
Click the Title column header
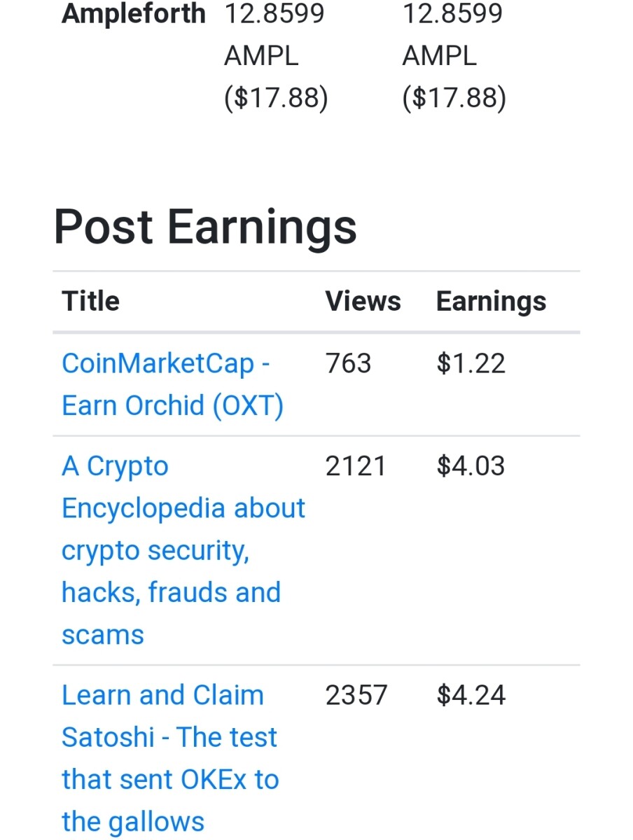pos(90,302)
